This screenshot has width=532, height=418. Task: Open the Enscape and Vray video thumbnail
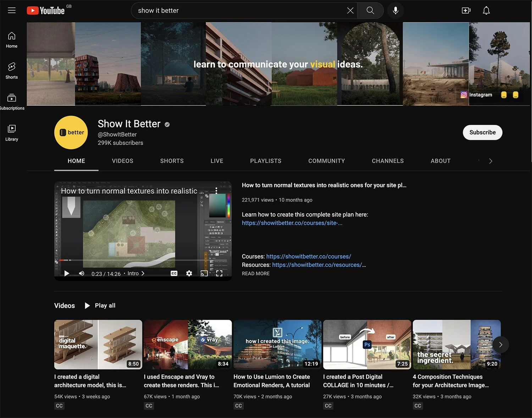[188, 345]
